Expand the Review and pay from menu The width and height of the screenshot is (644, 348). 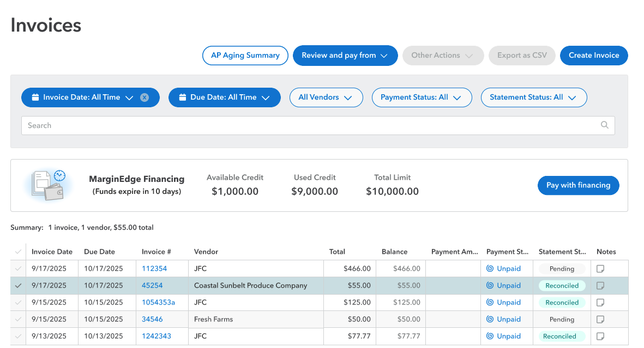345,56
